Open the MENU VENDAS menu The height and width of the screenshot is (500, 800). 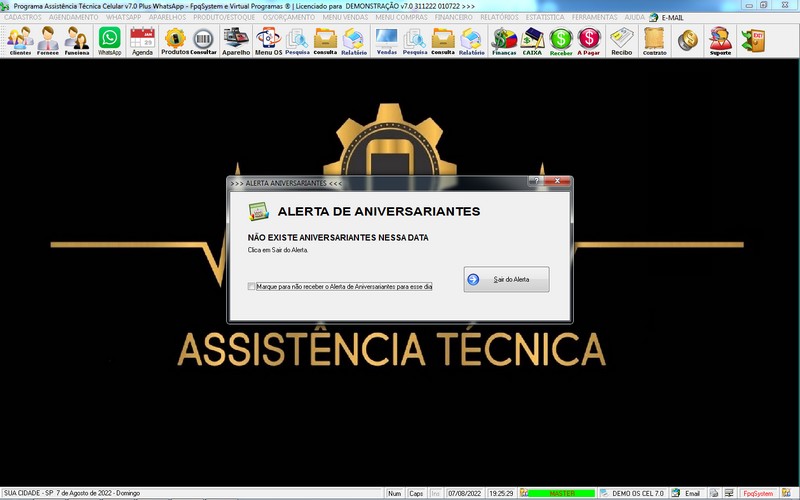point(345,17)
